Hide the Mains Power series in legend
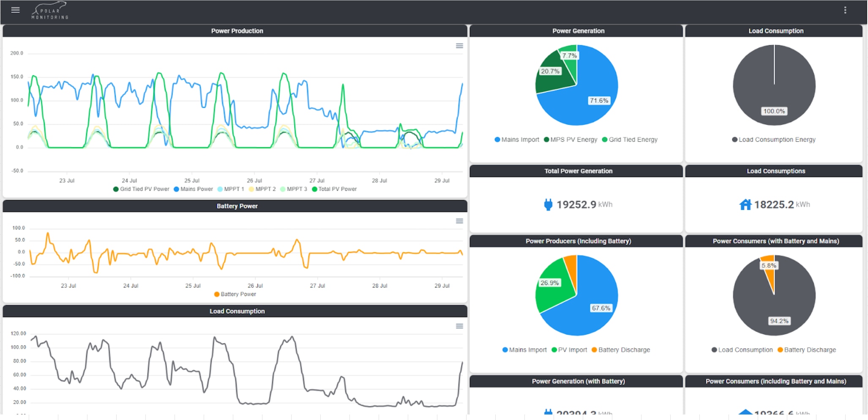868x420 pixels. (x=194, y=189)
